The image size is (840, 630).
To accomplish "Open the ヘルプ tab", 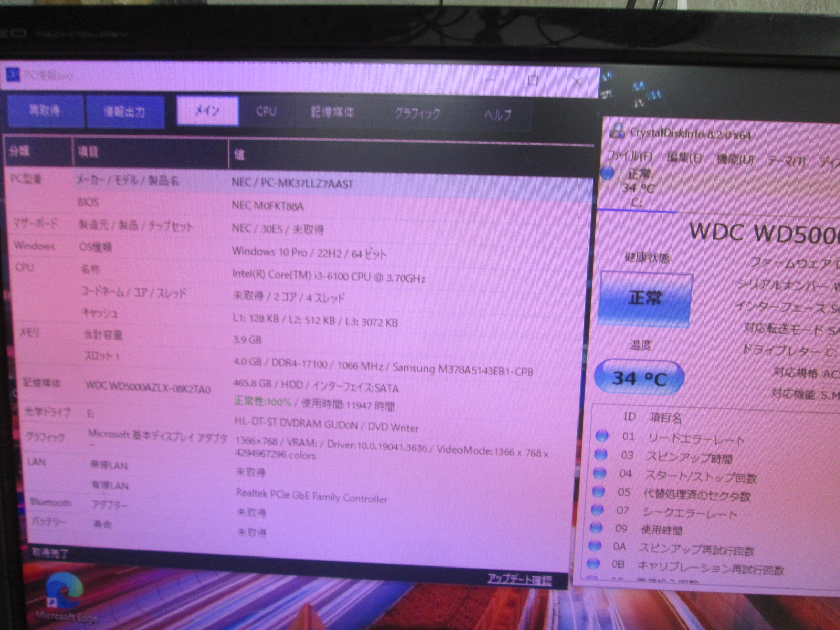I will [x=498, y=114].
